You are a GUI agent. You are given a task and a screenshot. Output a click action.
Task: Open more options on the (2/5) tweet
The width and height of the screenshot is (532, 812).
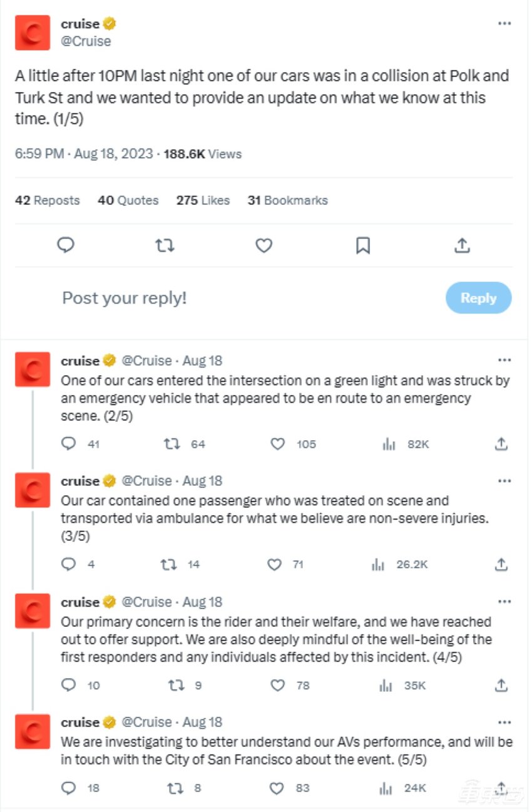tap(505, 359)
